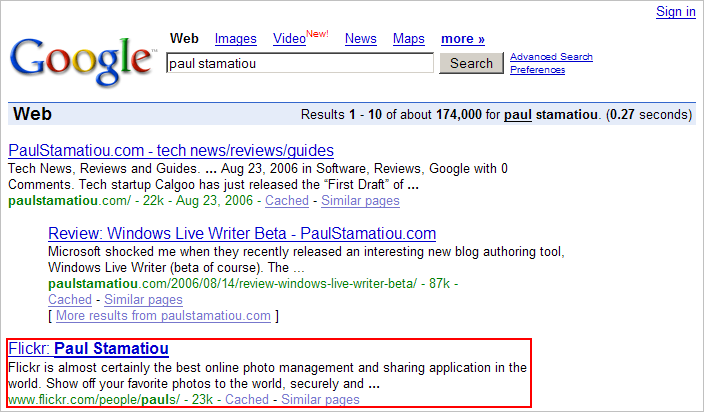
Task: Open More results from paulstamatiou.com
Action: (x=163, y=316)
